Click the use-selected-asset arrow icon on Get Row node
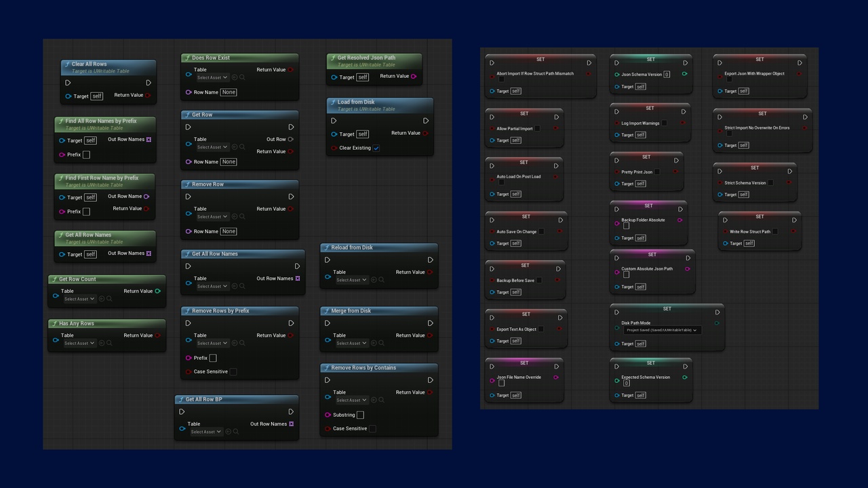The height and width of the screenshot is (488, 868). point(235,147)
